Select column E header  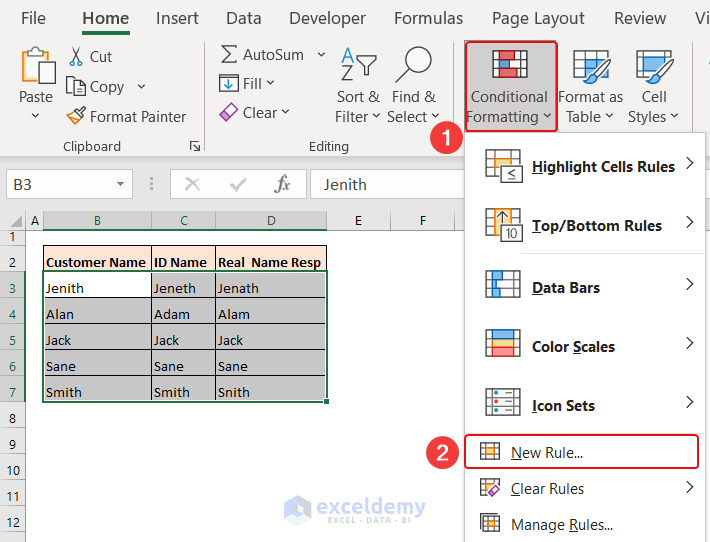tap(358, 221)
